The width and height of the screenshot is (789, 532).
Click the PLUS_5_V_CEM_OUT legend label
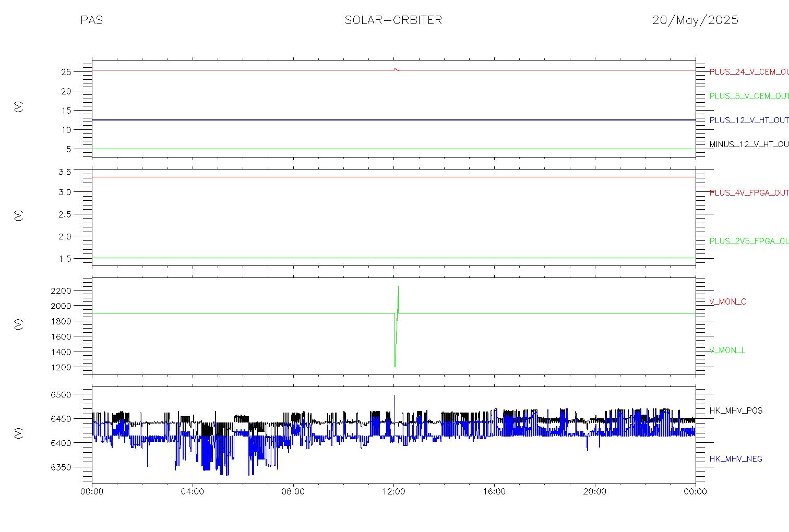pos(749,96)
